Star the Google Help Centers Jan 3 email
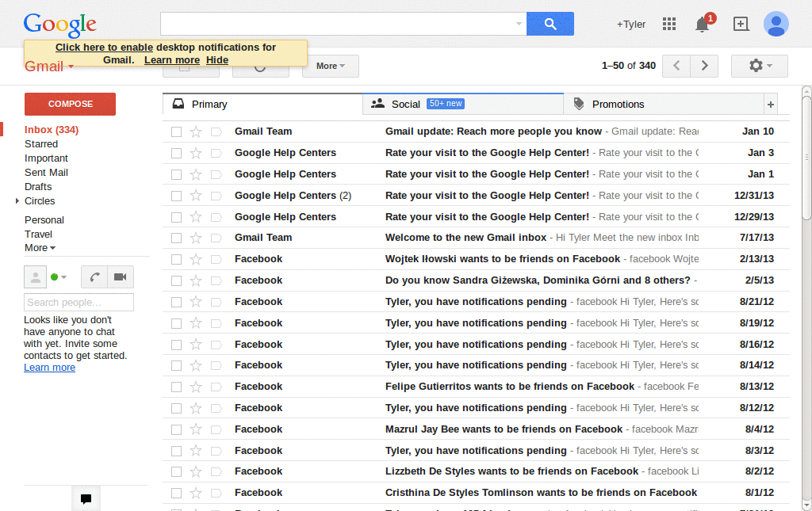The image size is (812, 511). pos(196,153)
